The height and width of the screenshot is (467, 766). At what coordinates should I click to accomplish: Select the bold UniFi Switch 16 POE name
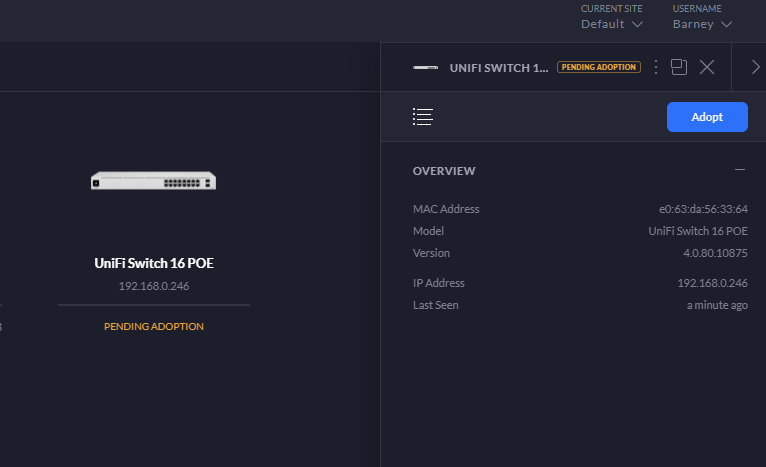pyautogui.click(x=153, y=264)
